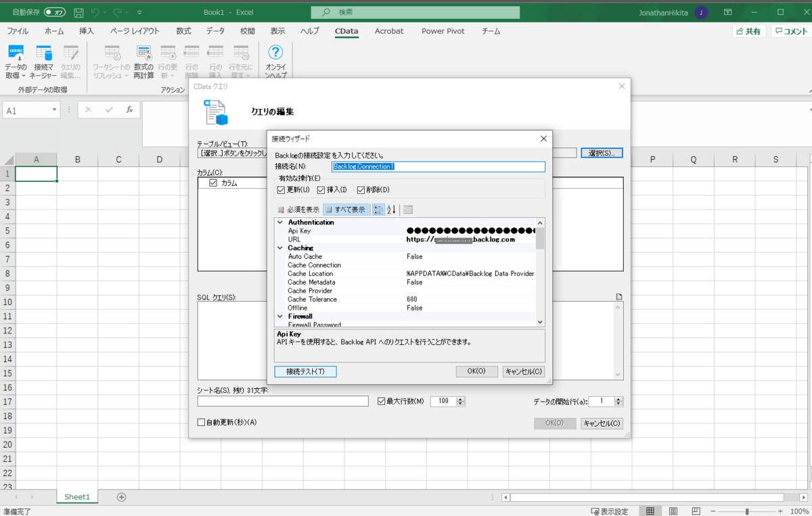This screenshot has width=812, height=516.
Task: Switch property grid to categorized view
Action: click(x=378, y=210)
